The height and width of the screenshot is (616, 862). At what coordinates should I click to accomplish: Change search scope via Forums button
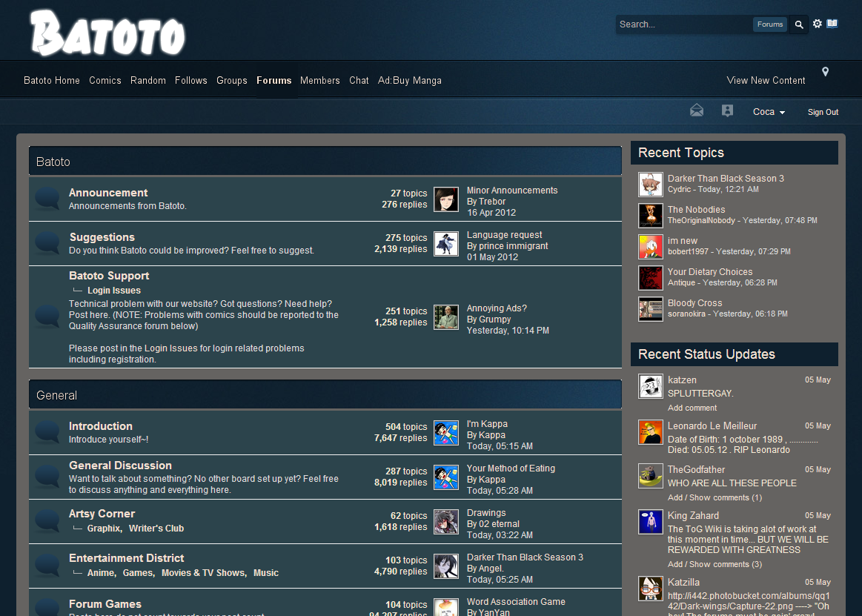tap(769, 24)
